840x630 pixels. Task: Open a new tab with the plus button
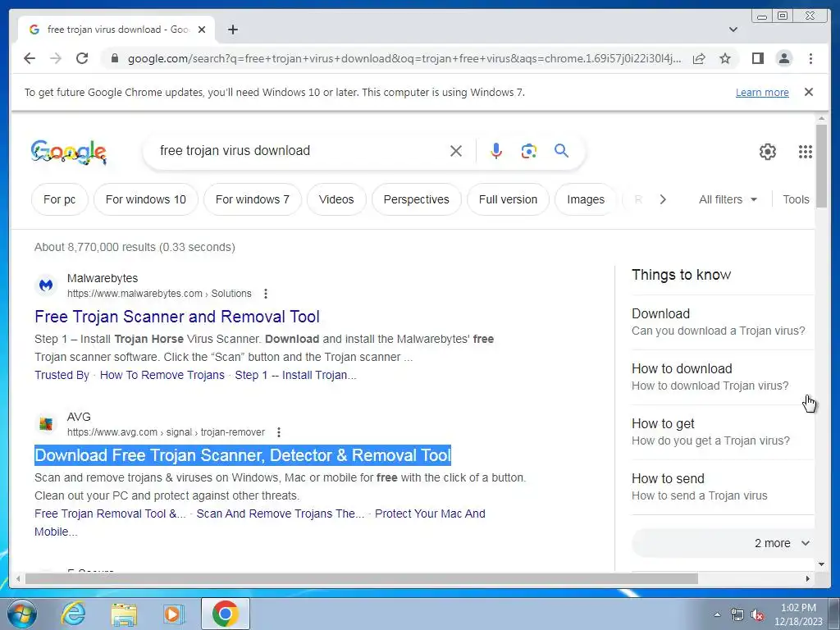(232, 30)
